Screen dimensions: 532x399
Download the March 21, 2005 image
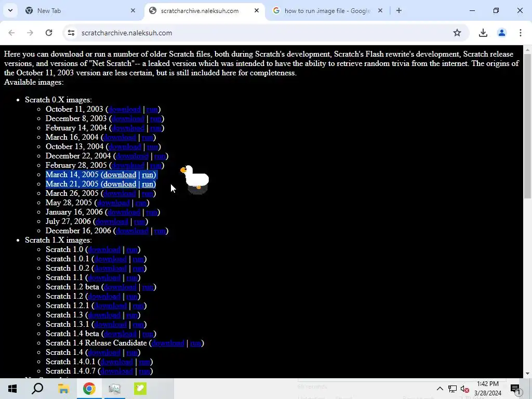tap(120, 184)
